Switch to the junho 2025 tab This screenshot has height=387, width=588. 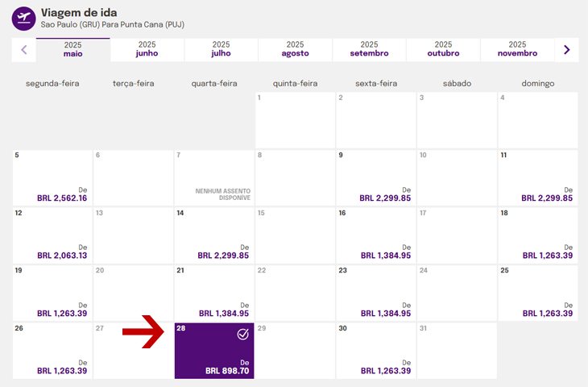pyautogui.click(x=147, y=49)
